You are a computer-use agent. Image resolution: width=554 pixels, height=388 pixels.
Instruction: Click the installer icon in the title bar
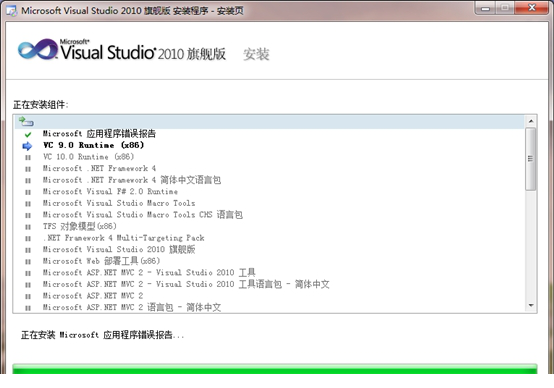[x=11, y=11]
